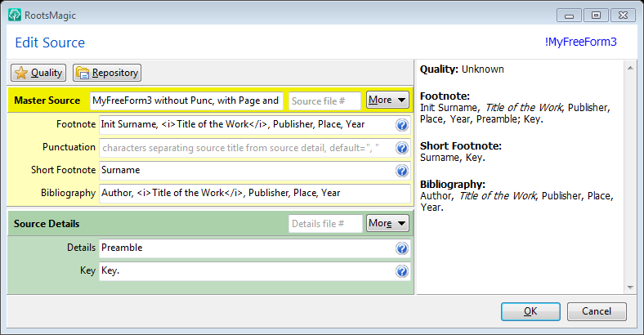Click the preview scrollbar up arrow

[630, 68]
